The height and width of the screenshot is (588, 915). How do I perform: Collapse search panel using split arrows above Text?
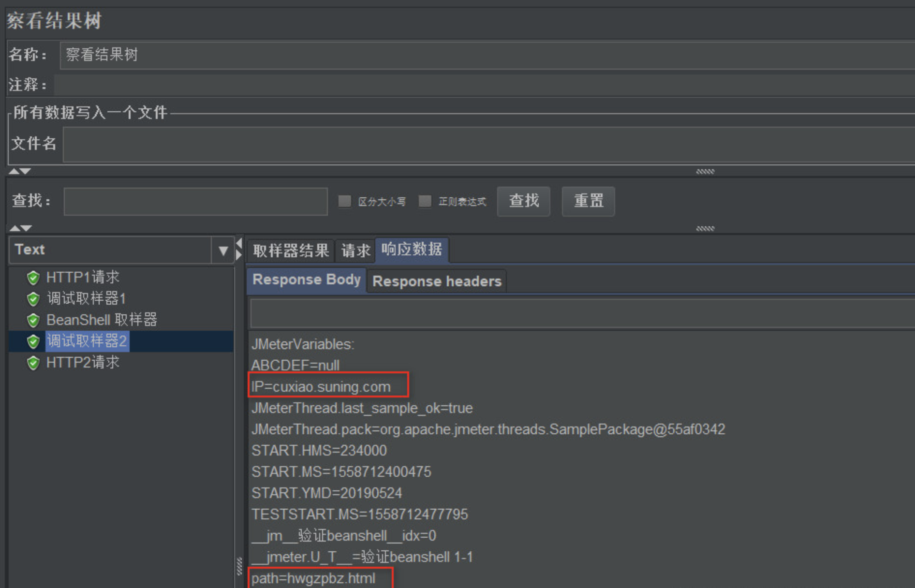20,228
